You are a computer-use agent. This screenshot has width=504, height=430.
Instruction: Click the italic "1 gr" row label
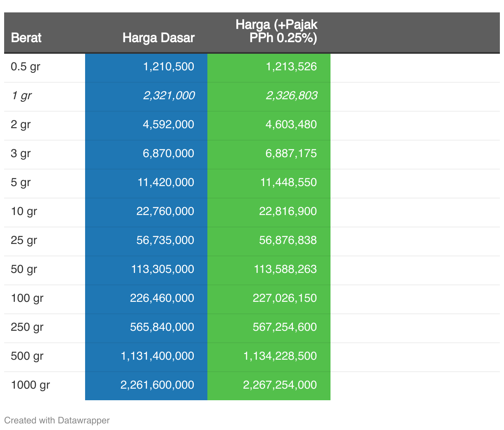pos(21,96)
